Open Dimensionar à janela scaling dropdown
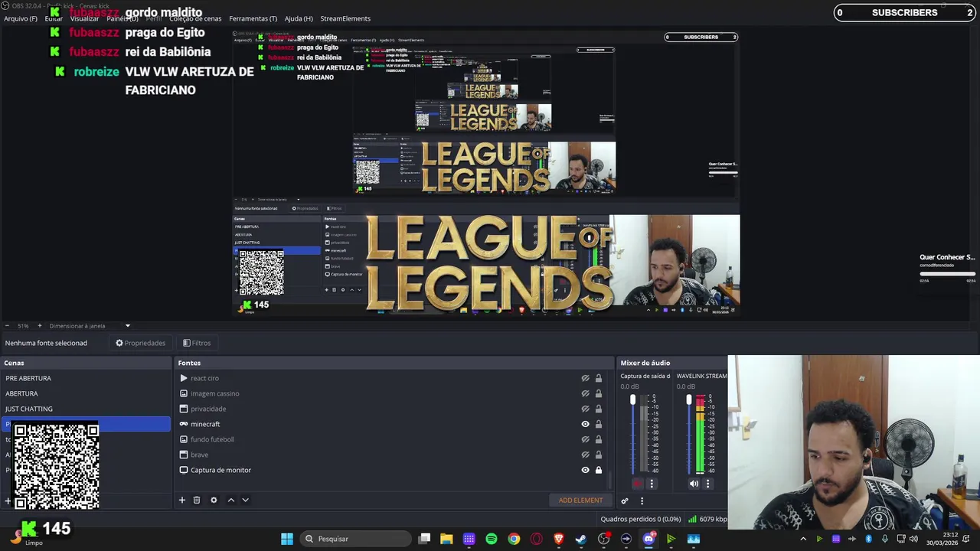The height and width of the screenshot is (551, 980). (90, 326)
